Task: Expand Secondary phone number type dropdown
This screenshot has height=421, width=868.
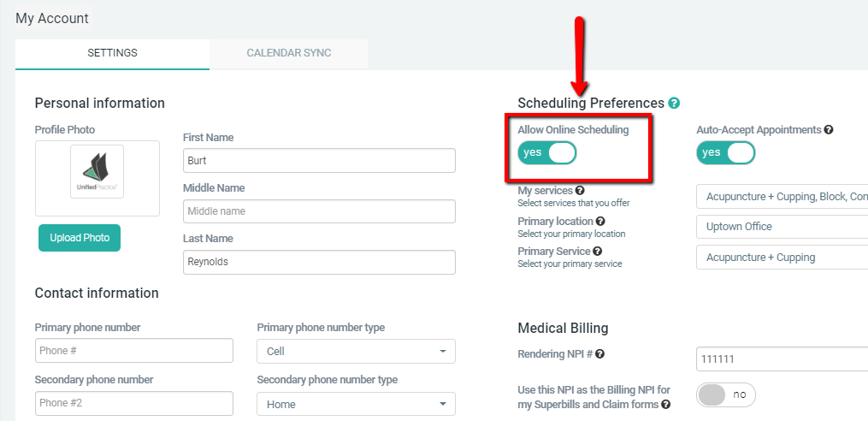Action: click(356, 404)
